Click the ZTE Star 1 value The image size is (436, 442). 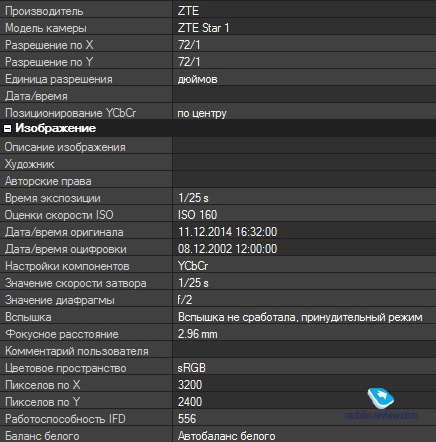tap(203, 28)
